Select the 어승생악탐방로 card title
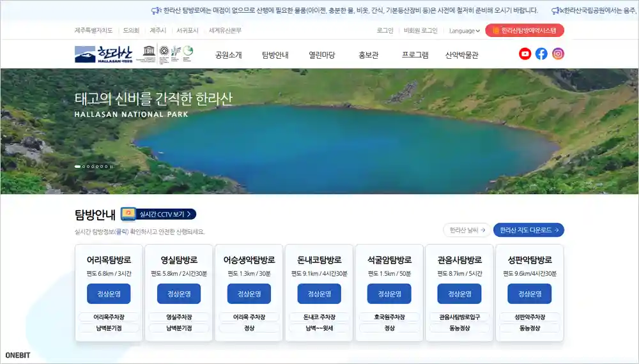This screenshot has height=364, width=639. tap(249, 260)
